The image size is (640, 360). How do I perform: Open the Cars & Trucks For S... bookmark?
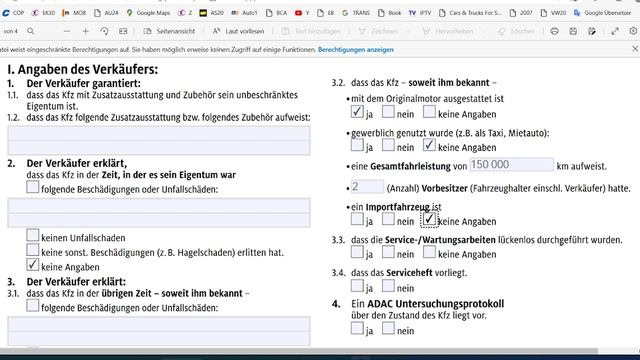[x=470, y=13]
